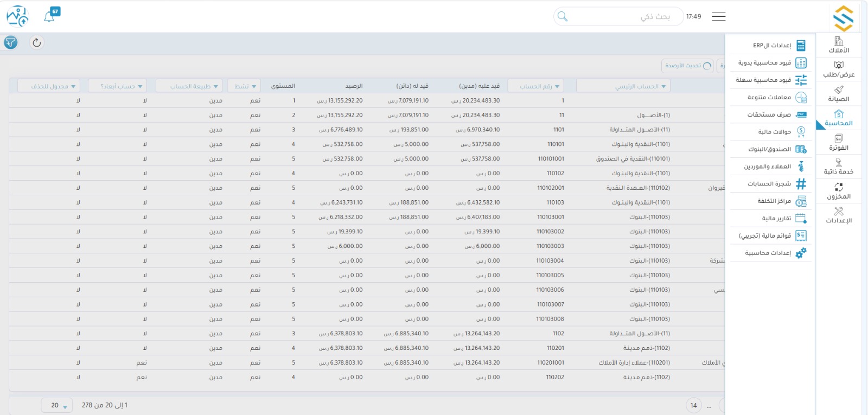
Task: Click the gears icon for إعدادات محاسبية
Action: [x=801, y=253]
